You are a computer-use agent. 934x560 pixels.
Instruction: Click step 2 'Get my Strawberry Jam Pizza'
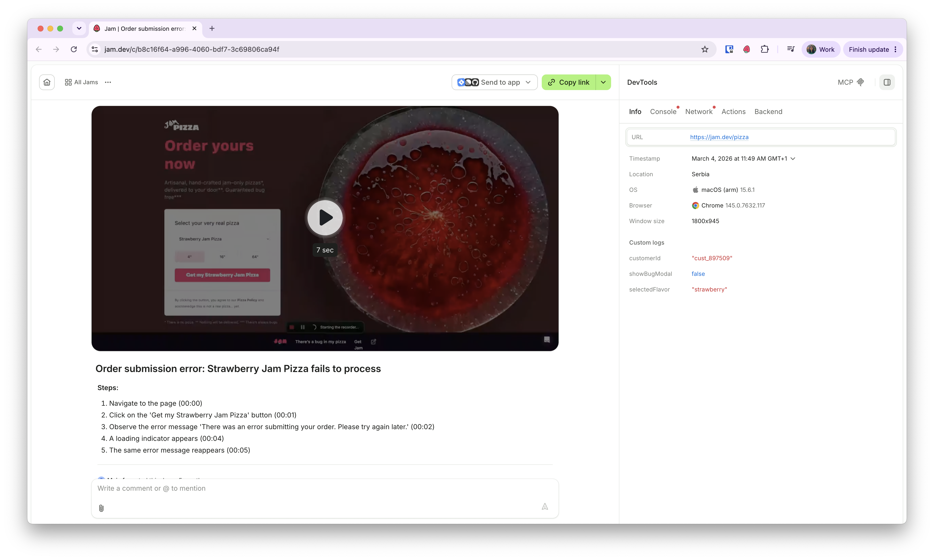pos(203,415)
